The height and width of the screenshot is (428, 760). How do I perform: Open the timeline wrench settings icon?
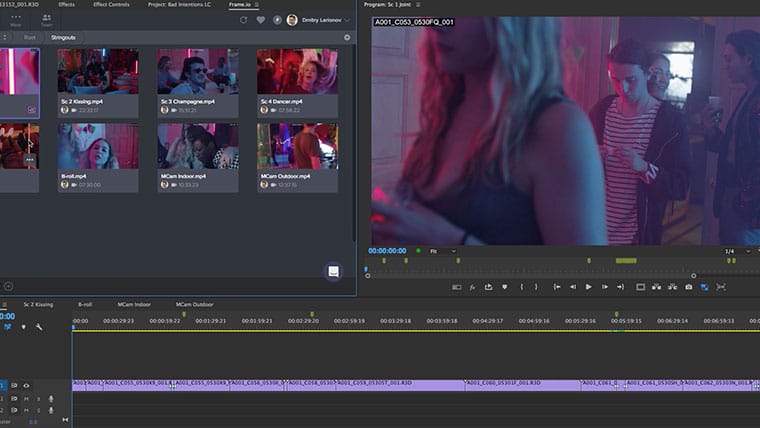click(39, 327)
